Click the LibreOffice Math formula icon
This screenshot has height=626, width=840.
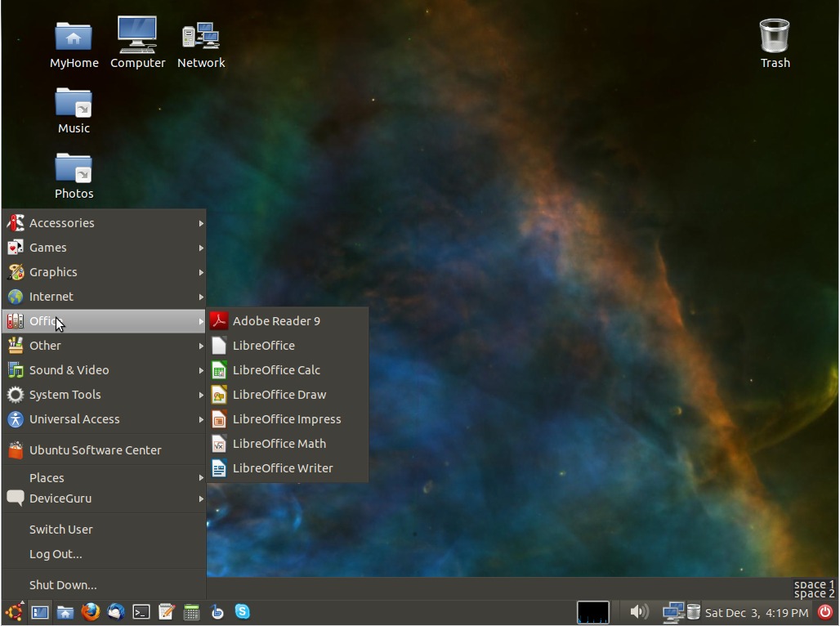coord(218,444)
